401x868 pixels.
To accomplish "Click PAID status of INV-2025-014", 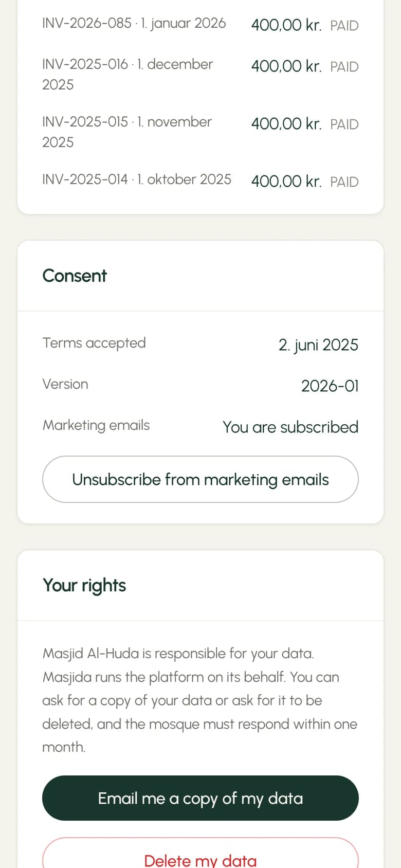I will pos(344,182).
